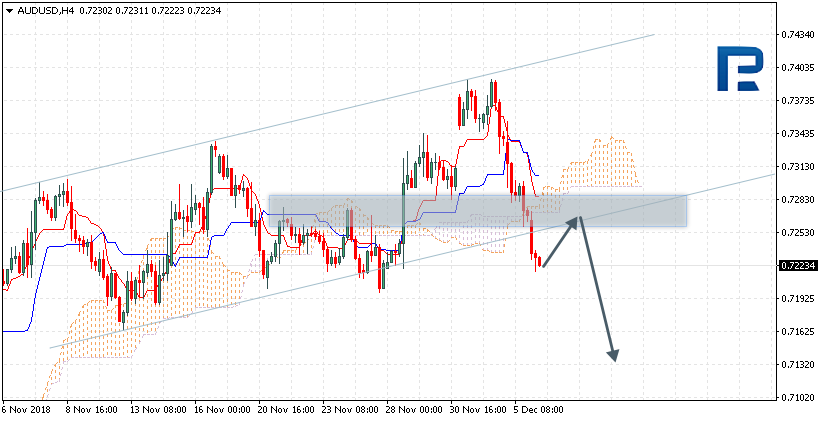Image resolution: width=819 pixels, height=421 pixels.
Task: Click the 23 Nov 08:00 time label
Action: tap(350, 411)
